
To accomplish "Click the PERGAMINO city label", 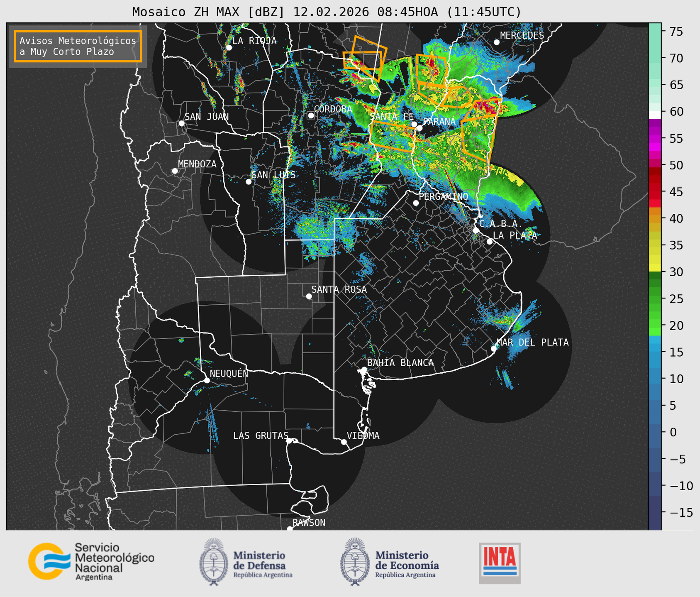I will click(444, 196).
